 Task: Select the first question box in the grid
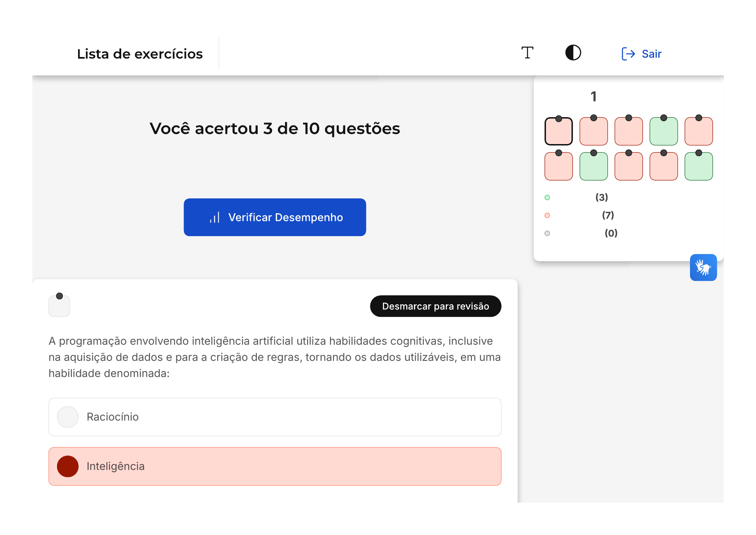[x=558, y=132]
